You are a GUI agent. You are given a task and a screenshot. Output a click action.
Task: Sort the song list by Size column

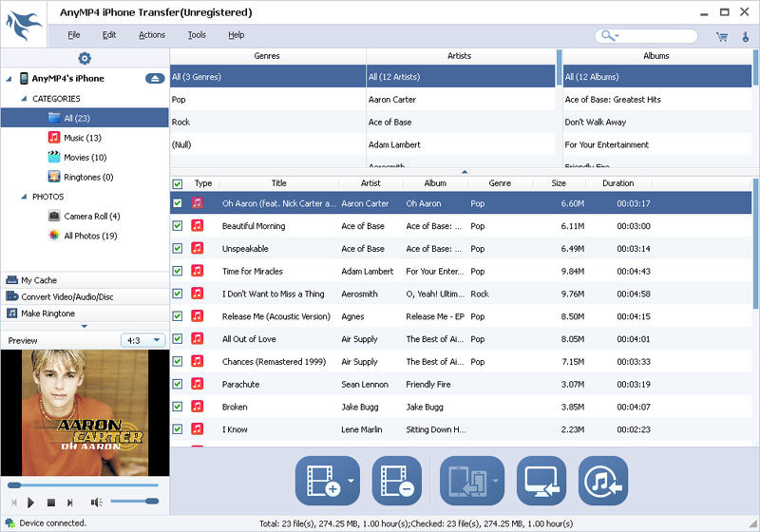click(559, 183)
